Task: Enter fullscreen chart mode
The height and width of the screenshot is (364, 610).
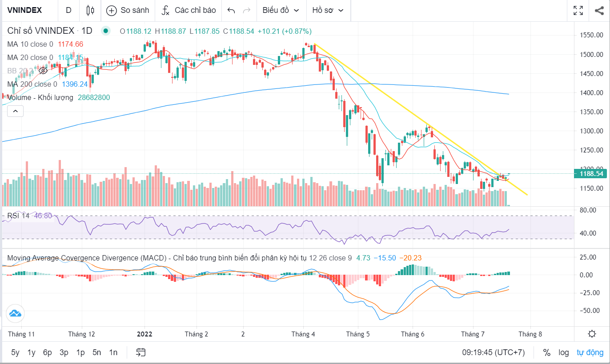Action: click(578, 10)
